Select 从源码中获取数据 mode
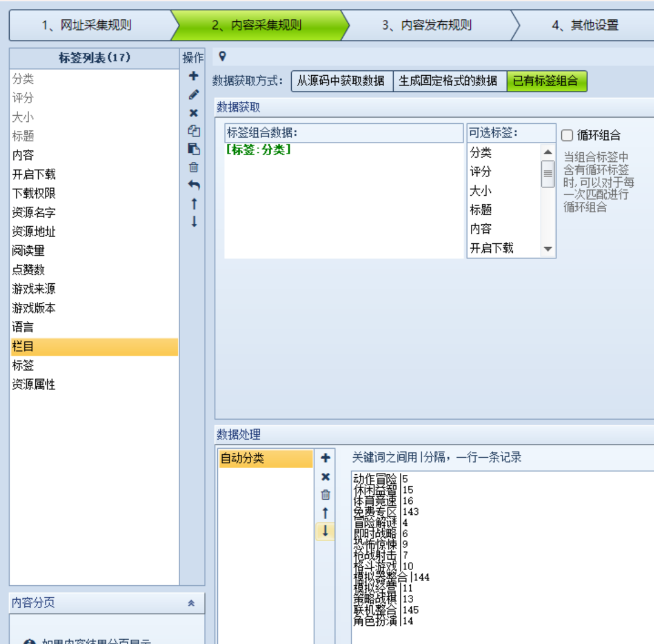The width and height of the screenshot is (654, 644). (342, 81)
